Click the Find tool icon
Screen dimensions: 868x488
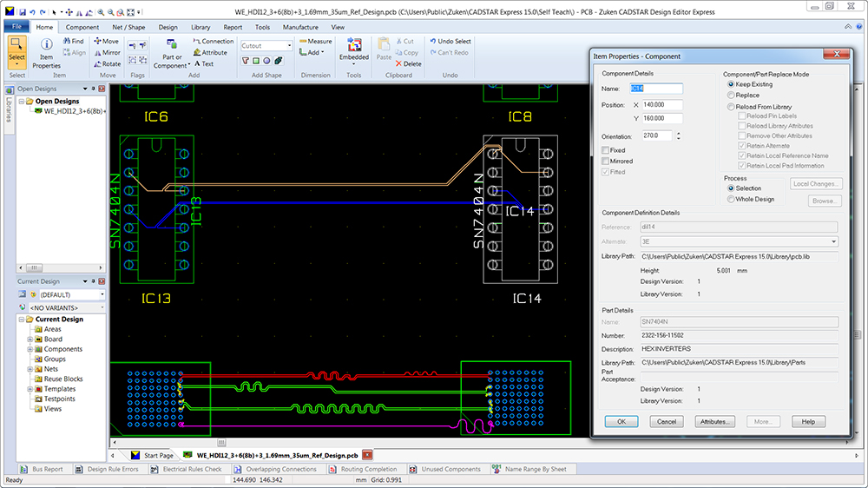tap(72, 41)
